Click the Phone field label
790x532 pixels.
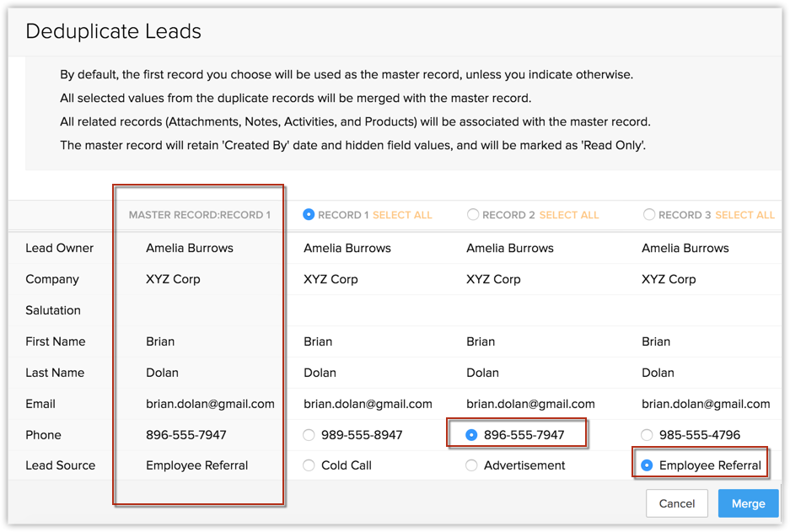[x=43, y=435]
